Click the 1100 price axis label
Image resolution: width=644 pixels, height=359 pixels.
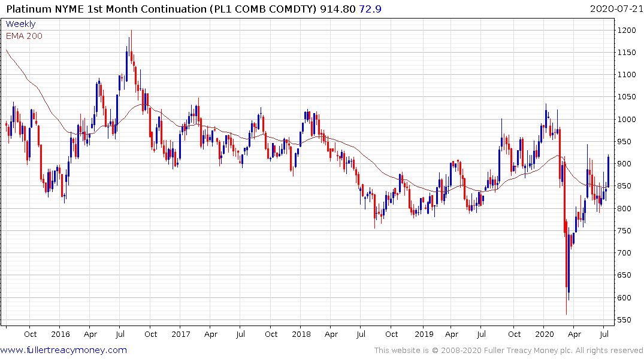click(627, 75)
